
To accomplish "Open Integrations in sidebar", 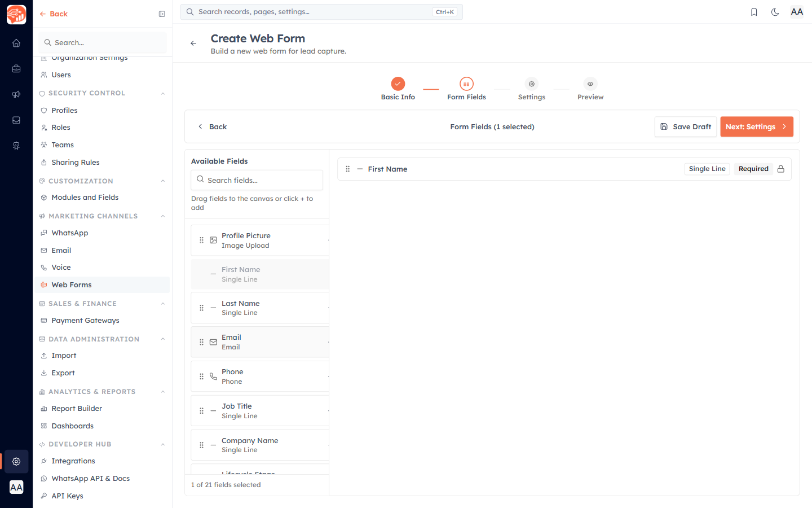I will click(102, 461).
